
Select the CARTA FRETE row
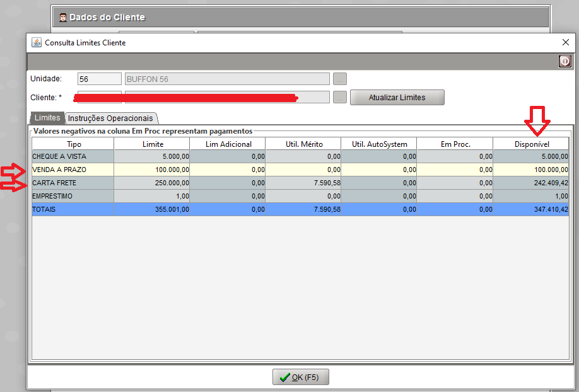pos(73,183)
